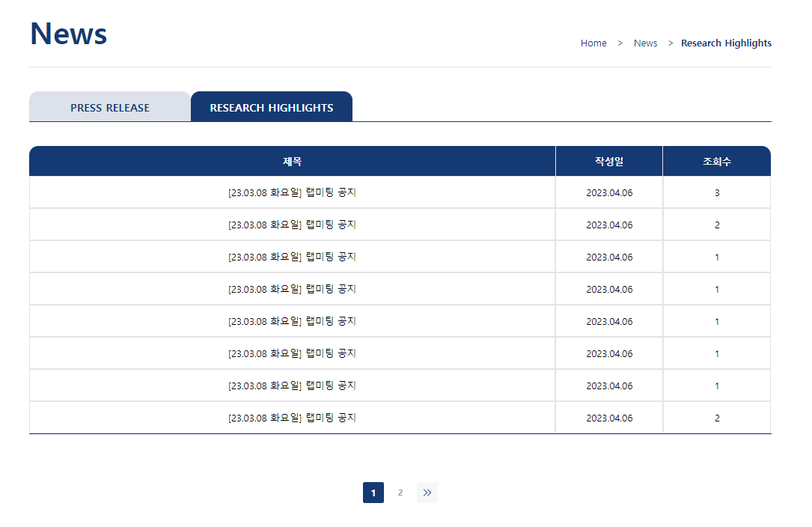Viewport: 812px width, 527px height.
Task: Select the Research Highlights breadcrumb item
Action: click(x=726, y=43)
